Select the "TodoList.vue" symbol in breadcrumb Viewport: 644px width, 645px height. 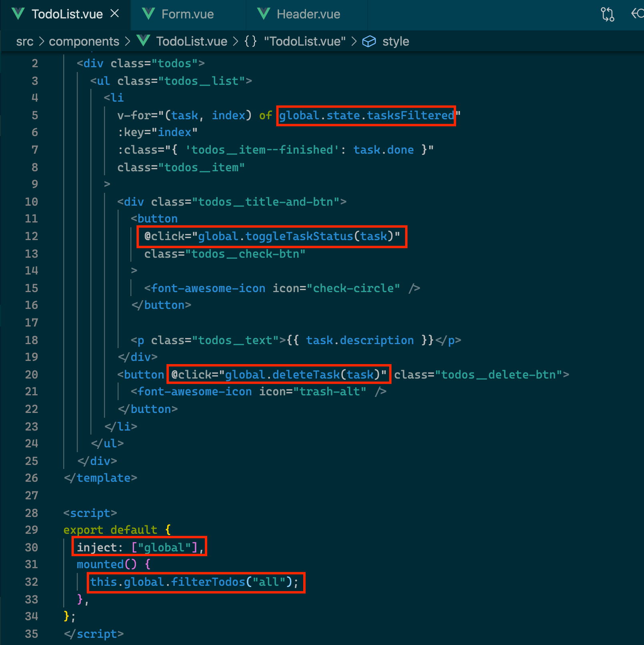pyautogui.click(x=304, y=41)
